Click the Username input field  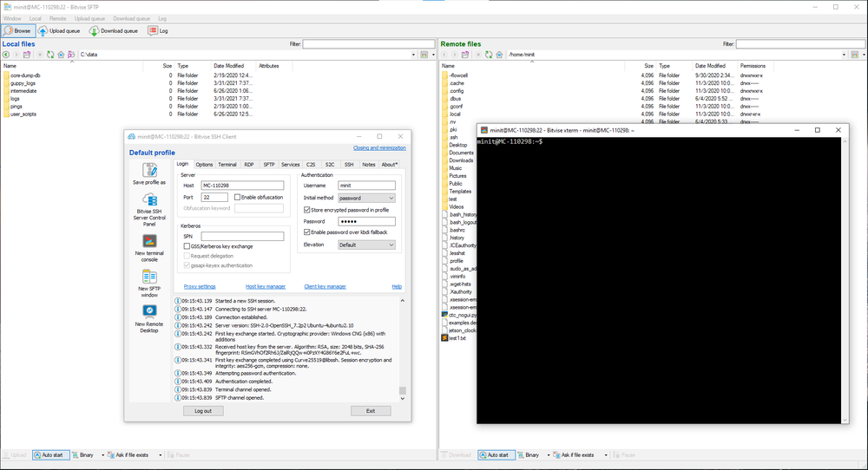point(365,186)
